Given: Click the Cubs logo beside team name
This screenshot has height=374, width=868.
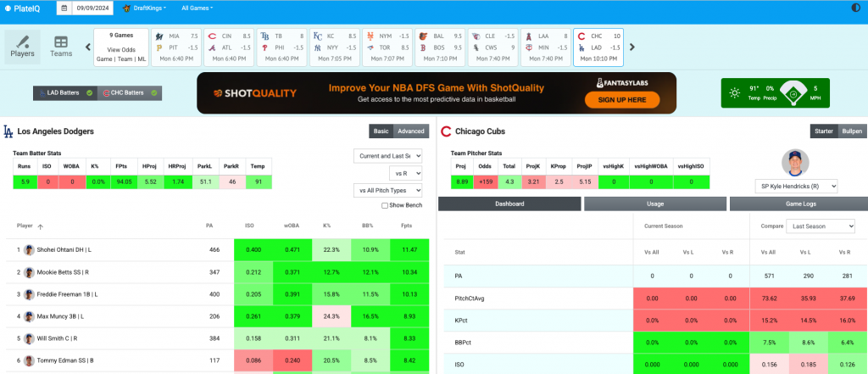Looking at the screenshot, I should pos(446,131).
